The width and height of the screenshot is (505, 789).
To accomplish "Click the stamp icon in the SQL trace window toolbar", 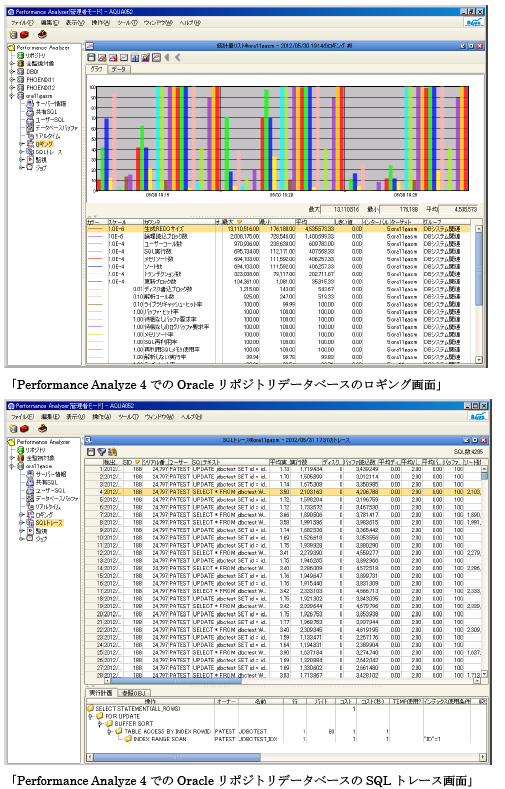I will [x=43, y=429].
